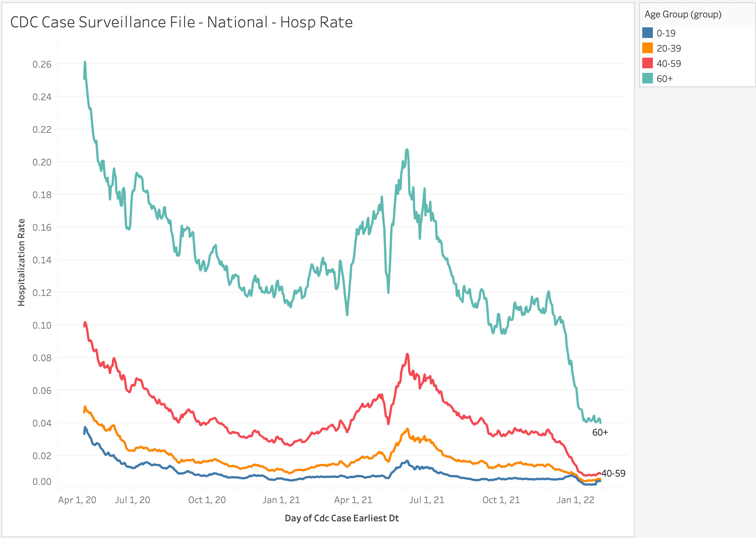The height and width of the screenshot is (538, 756).
Task: Click the Jul 1, 21 axis tick label
Action: pos(427,500)
